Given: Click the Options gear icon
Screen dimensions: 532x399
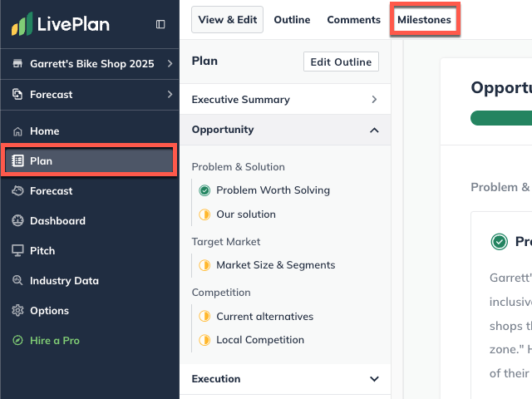Looking at the screenshot, I should tap(17, 310).
